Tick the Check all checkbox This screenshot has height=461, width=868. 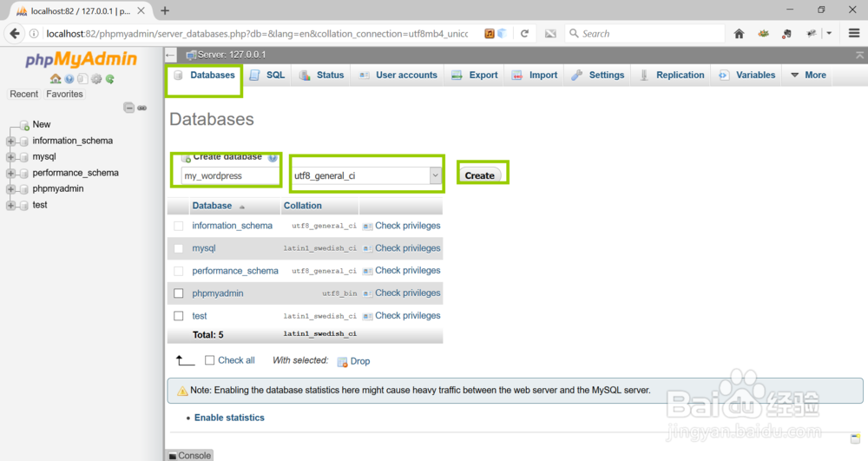point(209,360)
